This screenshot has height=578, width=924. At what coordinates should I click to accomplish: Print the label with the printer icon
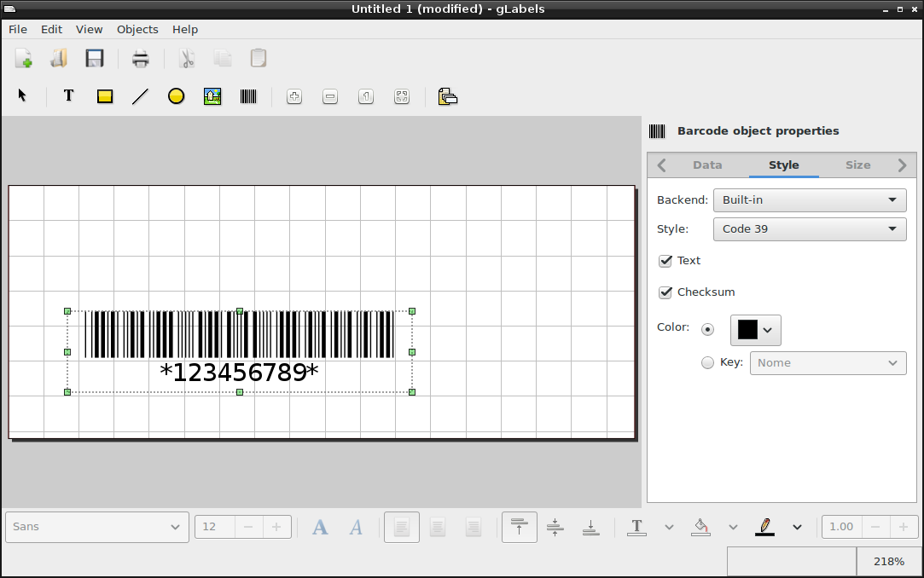(140, 58)
